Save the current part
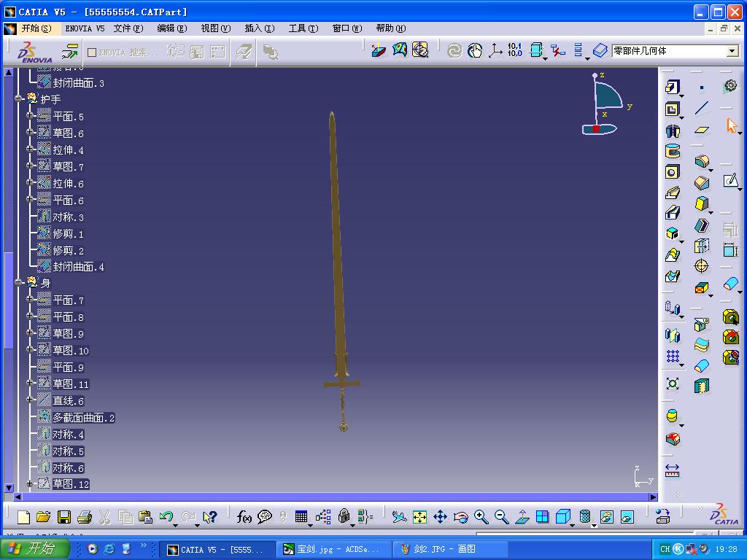Screen dimensions: 747x560 point(64,517)
